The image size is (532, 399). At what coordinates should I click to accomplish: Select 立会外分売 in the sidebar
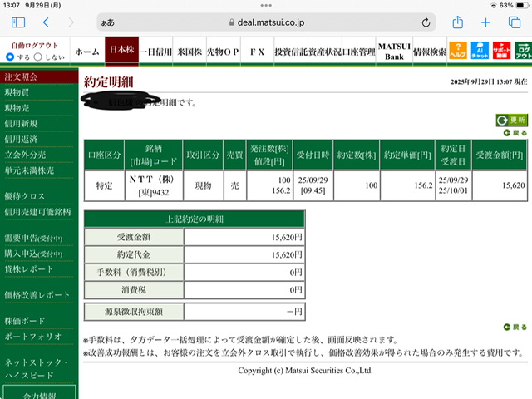point(26,155)
